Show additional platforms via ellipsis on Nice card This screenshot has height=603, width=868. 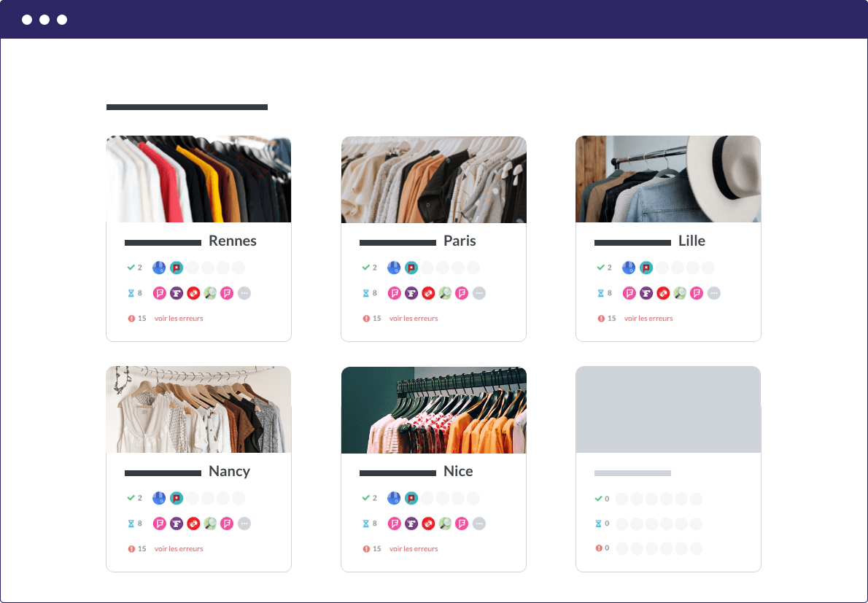coord(479,524)
